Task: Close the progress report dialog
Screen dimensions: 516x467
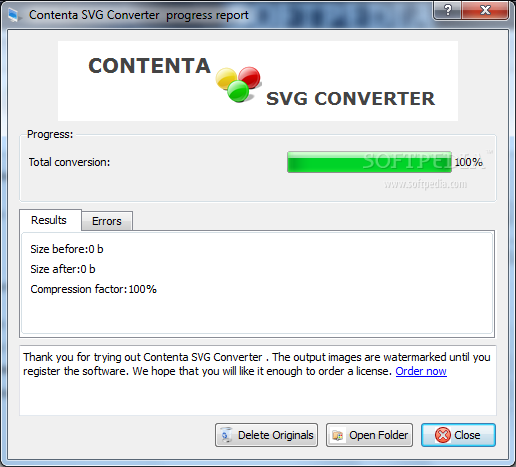Action: (458, 435)
